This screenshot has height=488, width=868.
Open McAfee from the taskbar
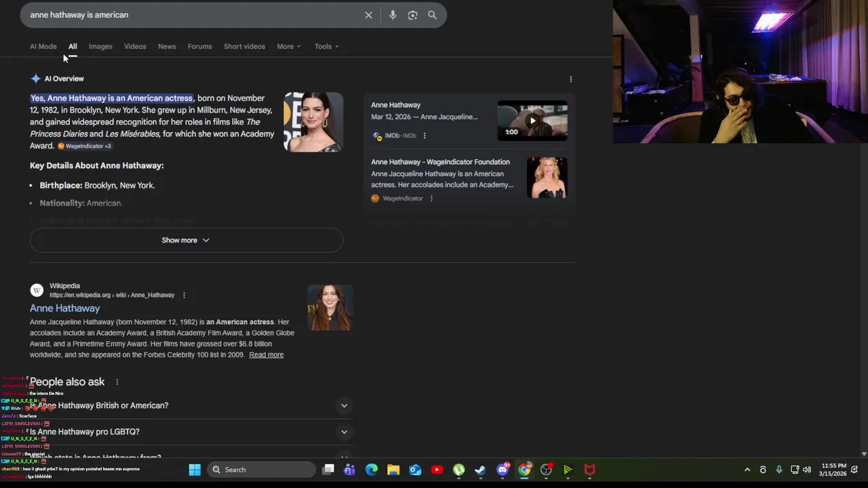point(589,470)
